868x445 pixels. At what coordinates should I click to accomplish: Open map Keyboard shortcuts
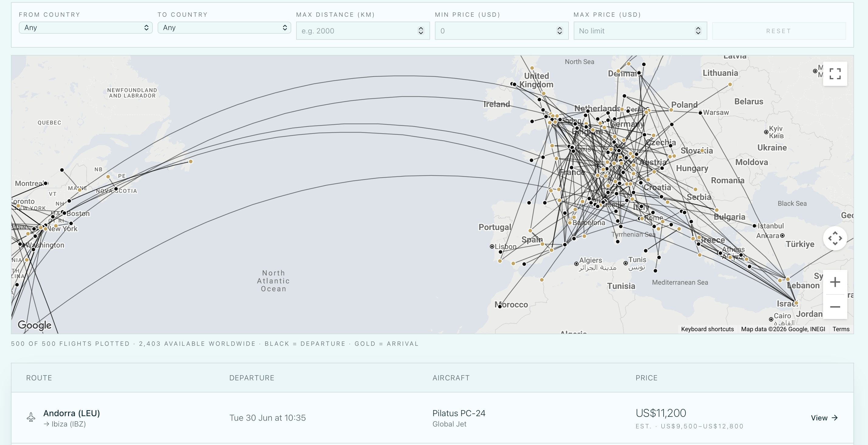(x=707, y=329)
